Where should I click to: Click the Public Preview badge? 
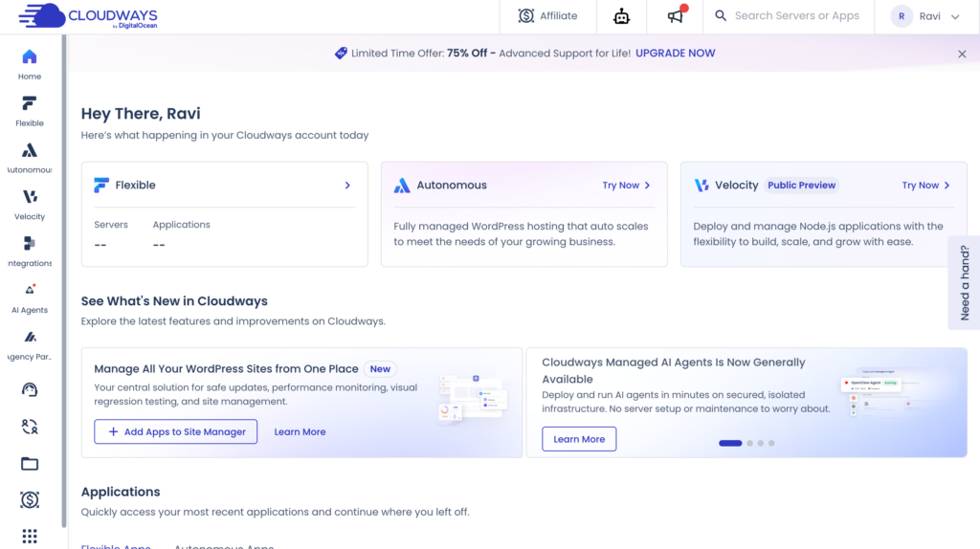(801, 185)
